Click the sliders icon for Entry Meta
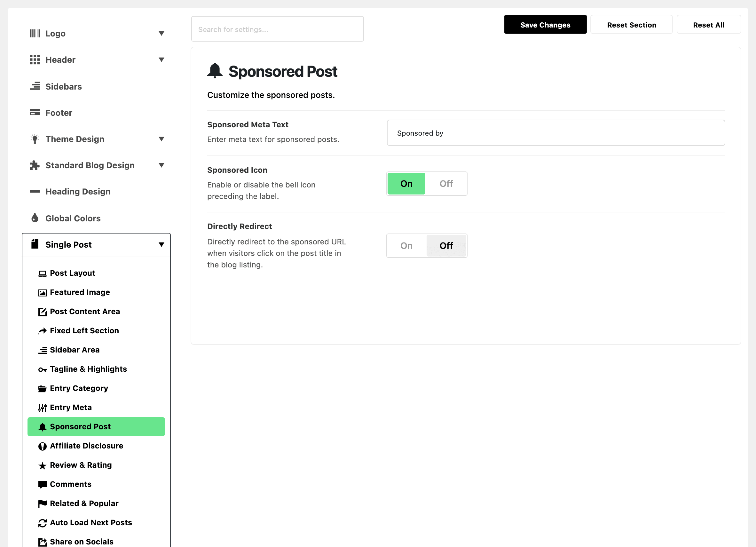This screenshot has width=756, height=547. [x=42, y=408]
